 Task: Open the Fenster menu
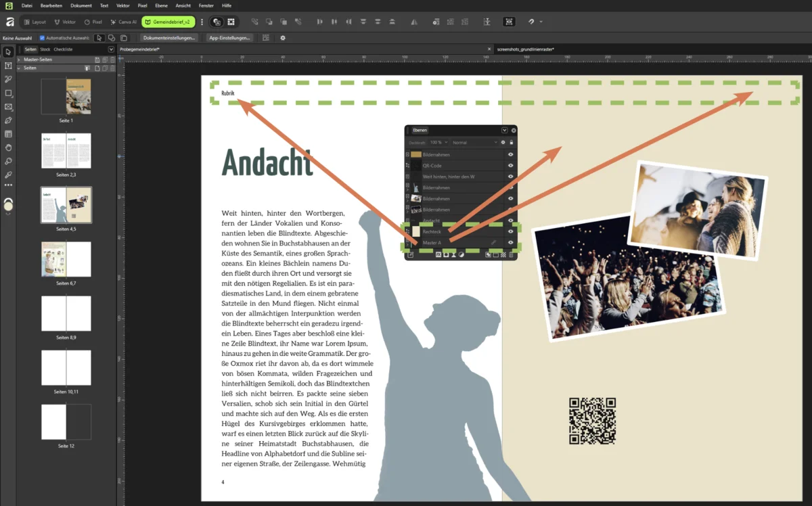206,5
